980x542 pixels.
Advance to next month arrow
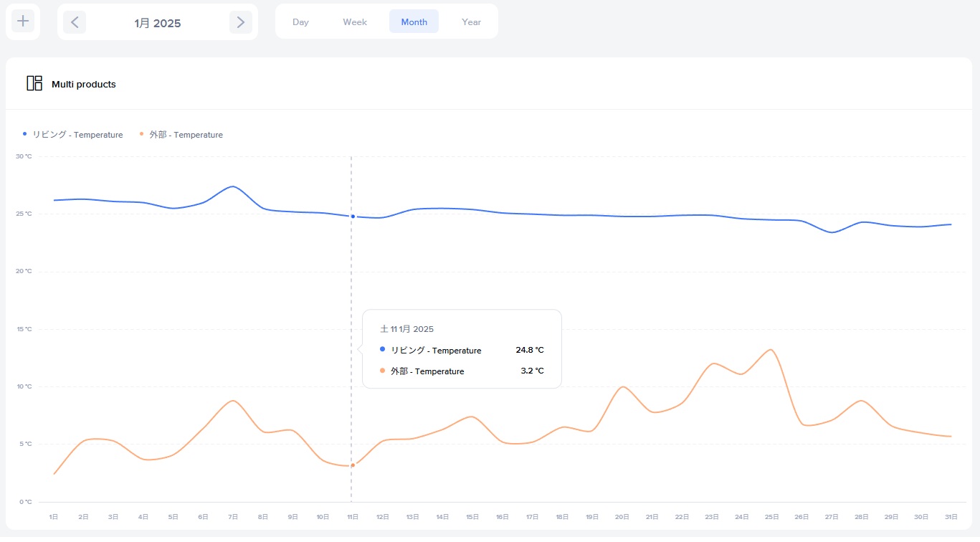click(x=241, y=22)
